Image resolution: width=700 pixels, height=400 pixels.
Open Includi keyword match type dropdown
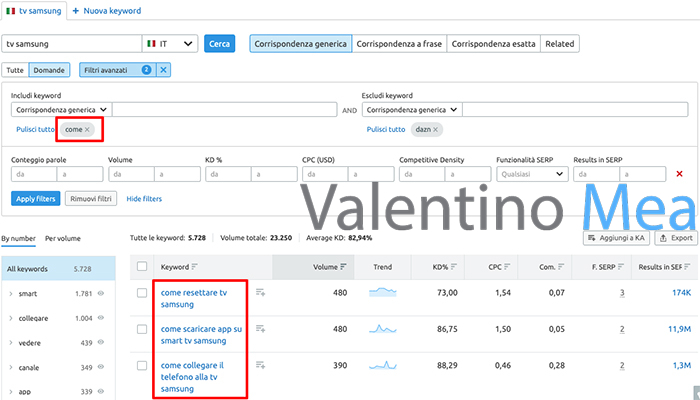[61, 110]
